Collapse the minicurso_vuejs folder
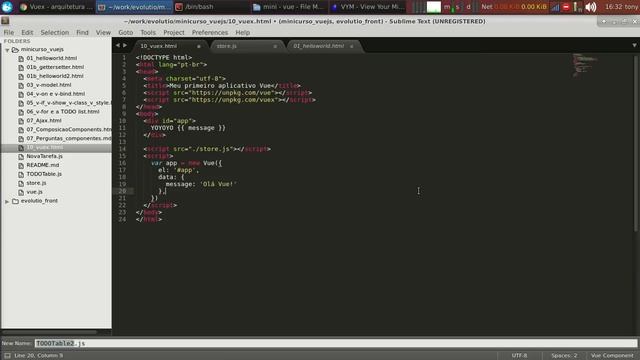This screenshot has height=360, width=640. [7, 50]
